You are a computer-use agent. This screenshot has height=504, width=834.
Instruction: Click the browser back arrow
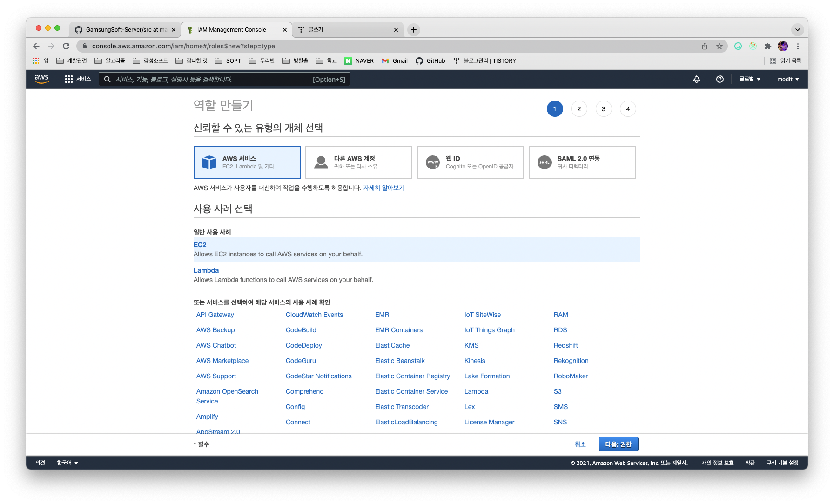[36, 46]
